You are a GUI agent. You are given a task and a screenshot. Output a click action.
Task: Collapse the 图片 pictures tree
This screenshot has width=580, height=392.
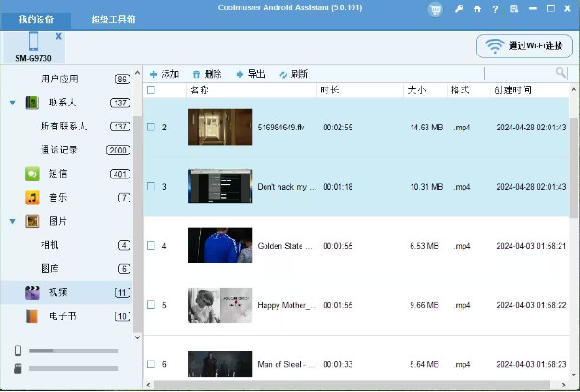(x=12, y=222)
